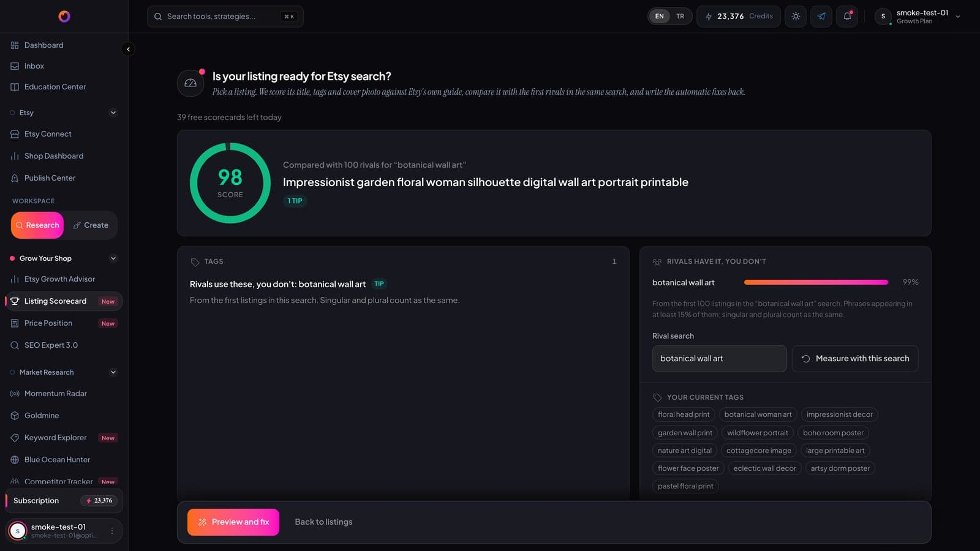Viewport: 980px width, 551px height.
Task: Toggle the light/dark theme
Action: 796,17
